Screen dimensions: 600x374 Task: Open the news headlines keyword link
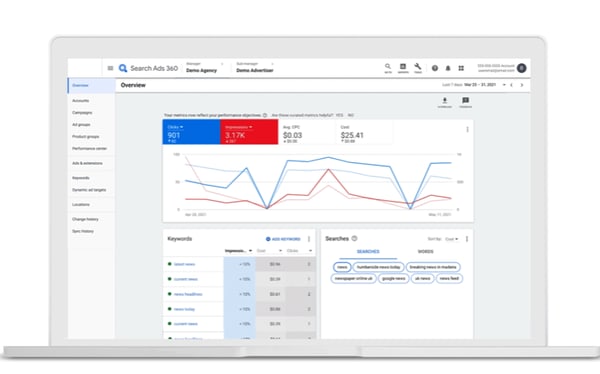click(188, 294)
